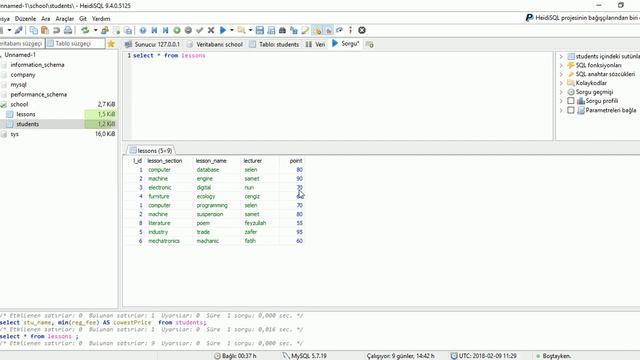Click the database filter field
This screenshot has width=640, height=360.
[22, 44]
